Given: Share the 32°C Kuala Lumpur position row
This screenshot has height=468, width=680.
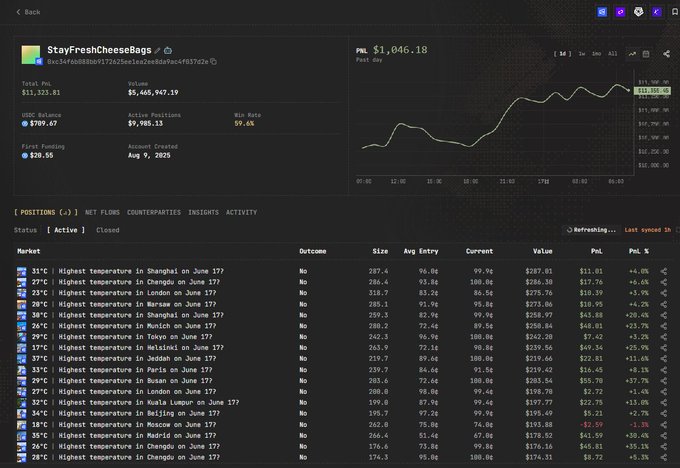Looking at the screenshot, I should [664, 403].
